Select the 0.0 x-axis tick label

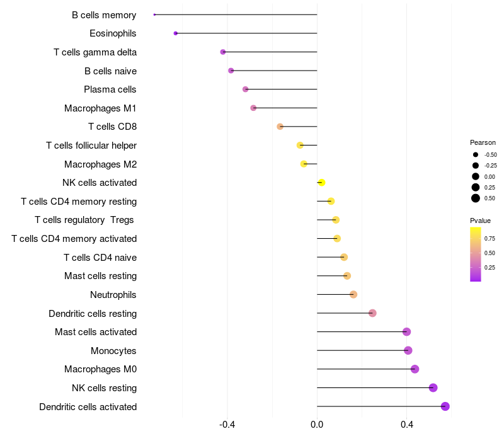tap(317, 425)
